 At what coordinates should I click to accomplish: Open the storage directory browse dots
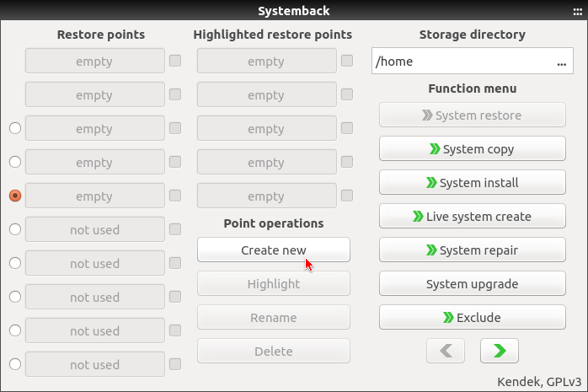click(561, 62)
